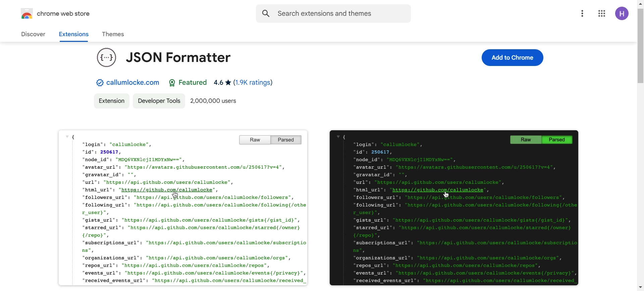Click the Add to Chrome button
The image size is (644, 291).
[513, 58]
